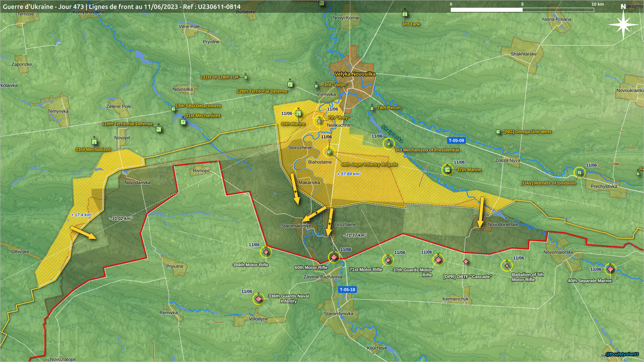
Task: Select the 60th Motor Rifle red diamond
Action: pyautogui.click(x=334, y=257)
